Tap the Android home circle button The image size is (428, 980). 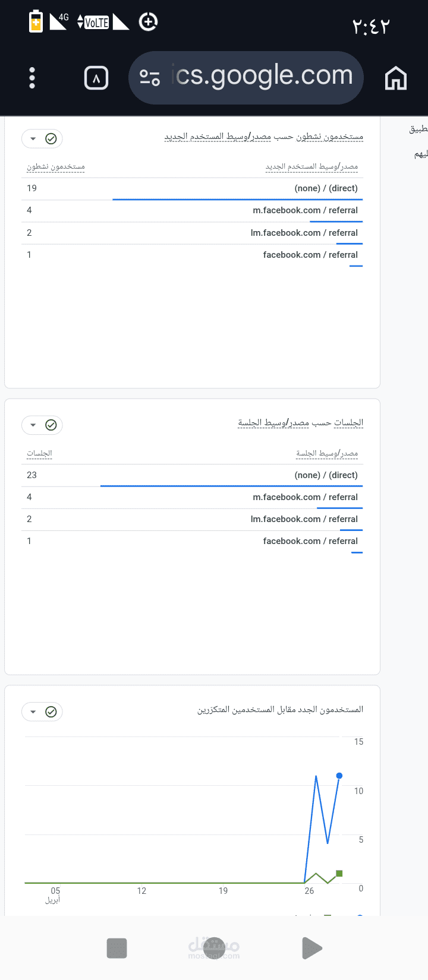(x=214, y=948)
